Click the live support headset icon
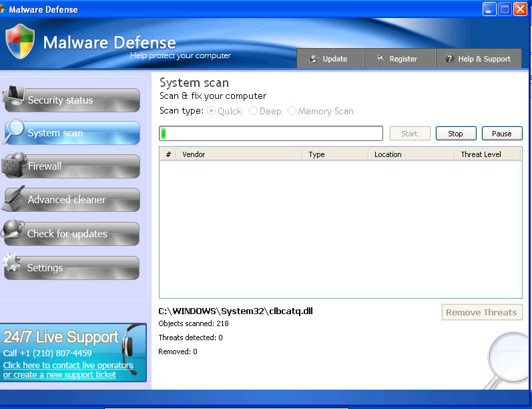The width and height of the screenshot is (532, 409). [133, 348]
